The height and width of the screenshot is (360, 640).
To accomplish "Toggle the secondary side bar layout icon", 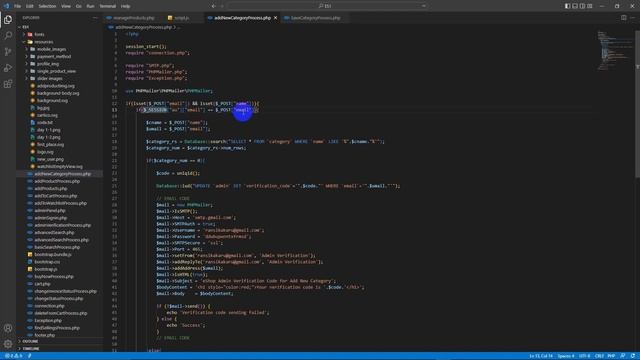I will (582, 6).
